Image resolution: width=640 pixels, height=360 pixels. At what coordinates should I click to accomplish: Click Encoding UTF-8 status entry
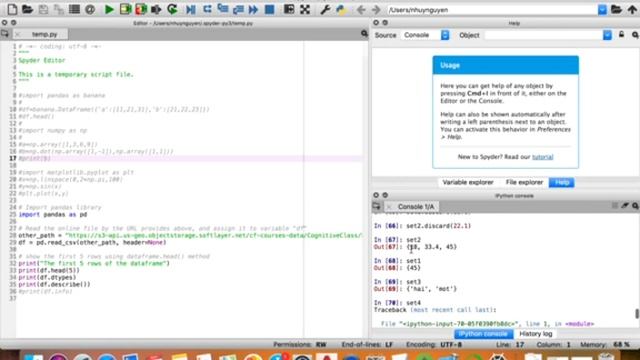pyautogui.click(x=433, y=345)
